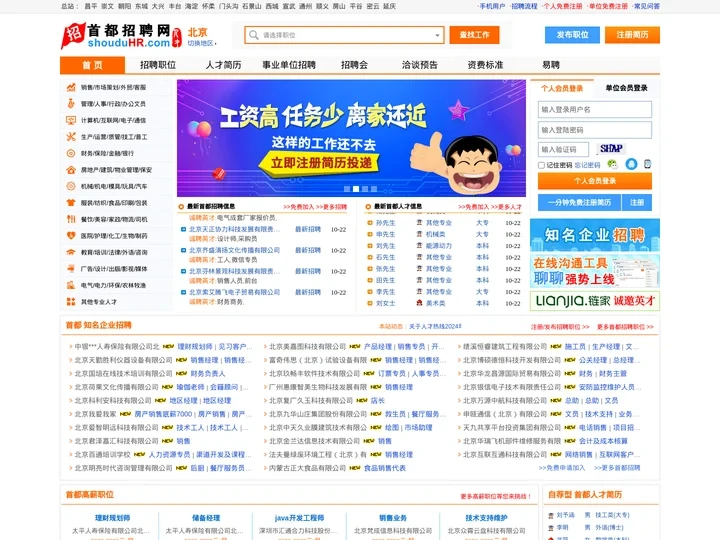Click the fourth banner carousel dot

(374, 189)
